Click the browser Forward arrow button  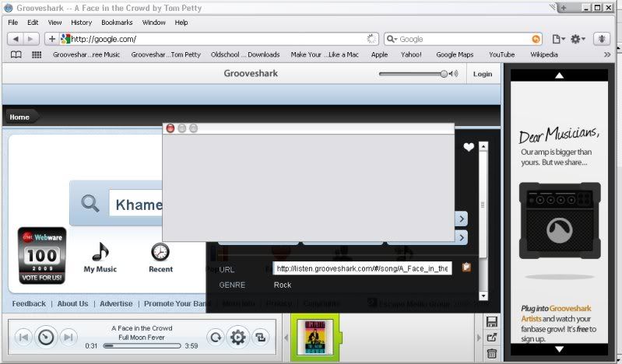tap(31, 39)
